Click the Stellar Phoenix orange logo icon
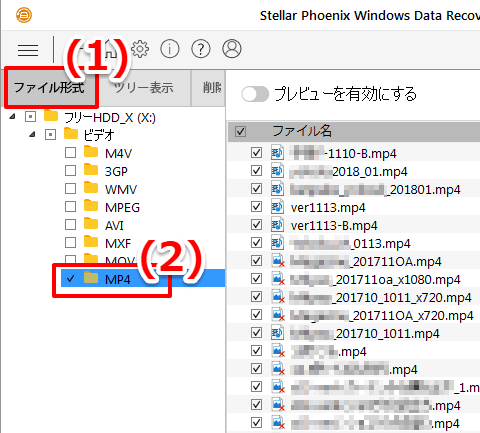 (x=24, y=15)
